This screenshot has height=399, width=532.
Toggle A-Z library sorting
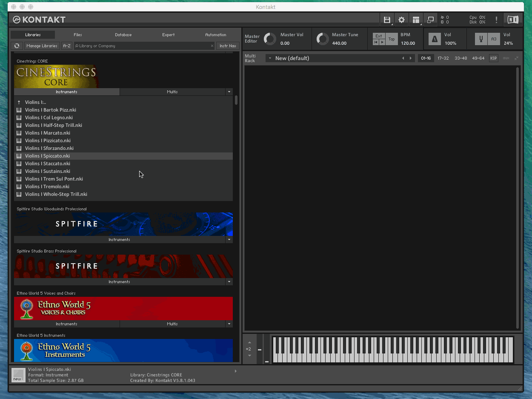(x=67, y=46)
